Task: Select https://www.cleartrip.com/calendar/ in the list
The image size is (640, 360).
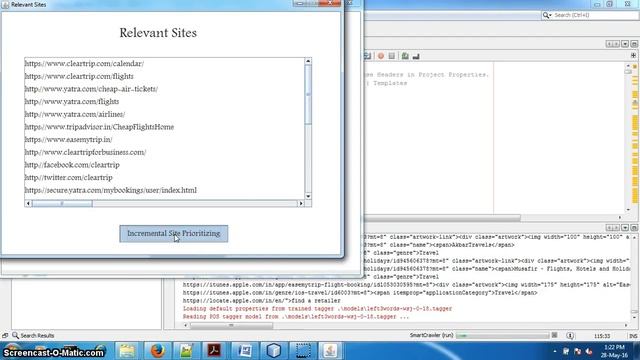Action: [84, 64]
